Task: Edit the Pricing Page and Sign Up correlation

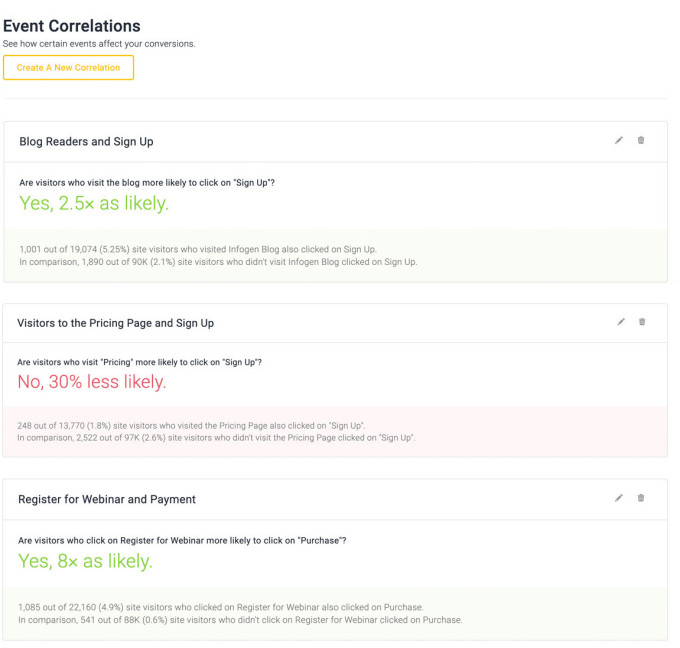Action: 620,322
